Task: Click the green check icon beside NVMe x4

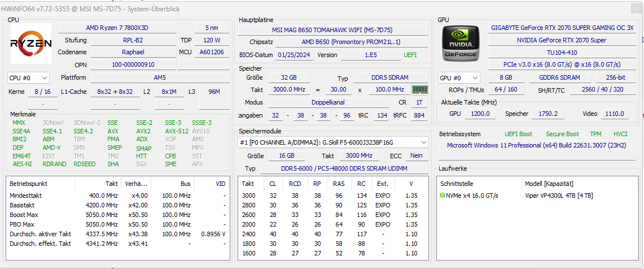Action: click(x=443, y=196)
